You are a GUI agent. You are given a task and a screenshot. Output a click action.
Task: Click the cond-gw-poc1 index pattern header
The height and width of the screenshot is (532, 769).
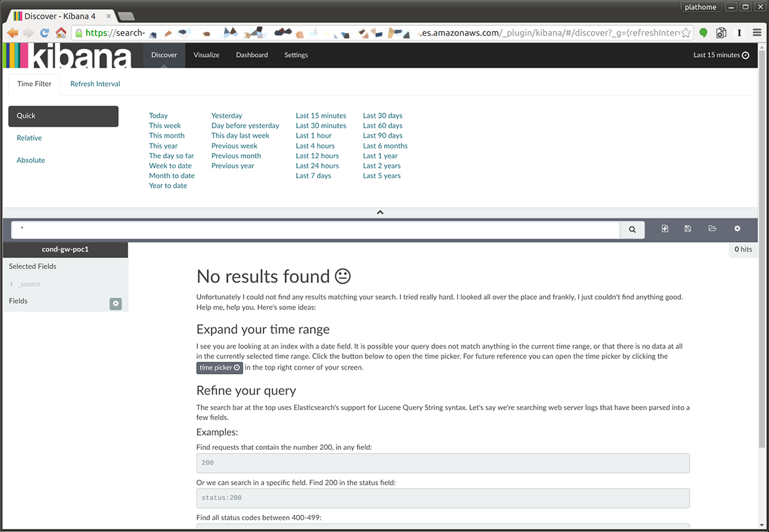coord(65,249)
